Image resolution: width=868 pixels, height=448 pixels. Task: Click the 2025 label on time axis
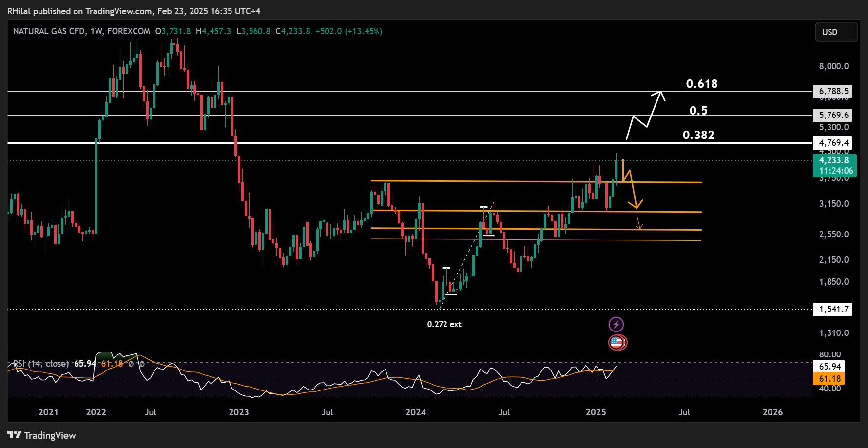click(596, 412)
